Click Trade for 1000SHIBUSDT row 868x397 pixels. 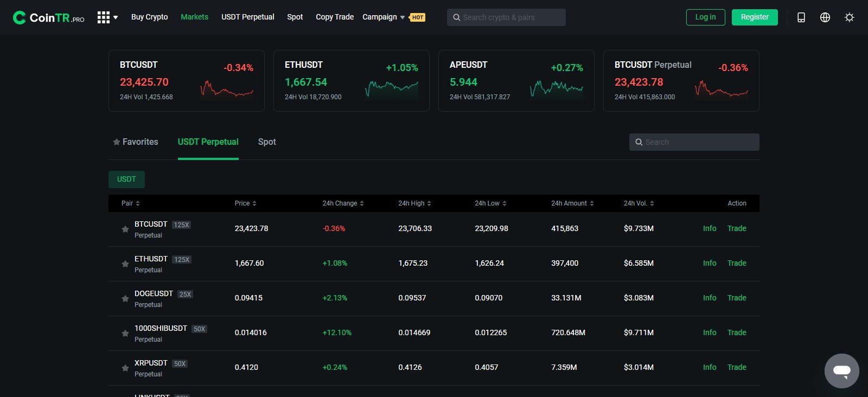737,332
